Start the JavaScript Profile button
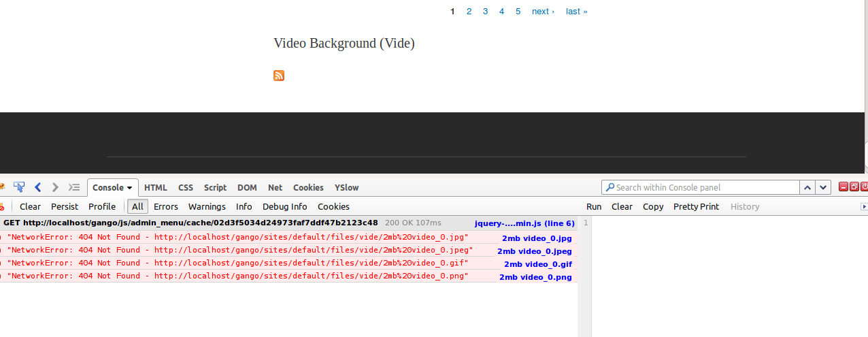Image resolution: width=868 pixels, height=337 pixels. point(102,206)
